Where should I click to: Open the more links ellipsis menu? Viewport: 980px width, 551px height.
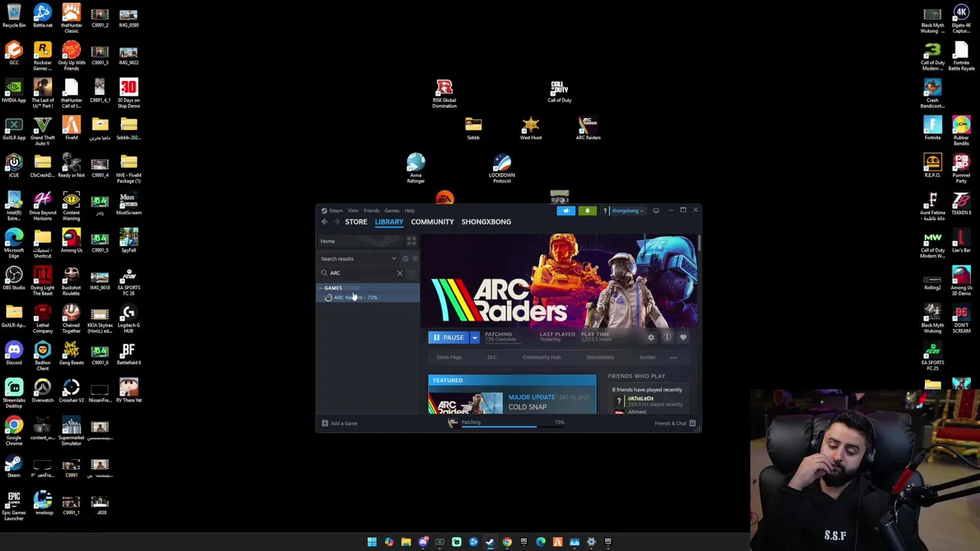tap(673, 357)
